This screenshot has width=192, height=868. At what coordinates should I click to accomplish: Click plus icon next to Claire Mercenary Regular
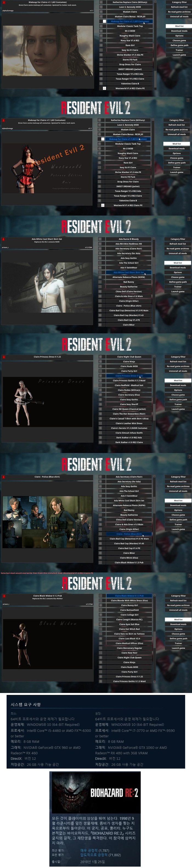[x=101, y=648]
